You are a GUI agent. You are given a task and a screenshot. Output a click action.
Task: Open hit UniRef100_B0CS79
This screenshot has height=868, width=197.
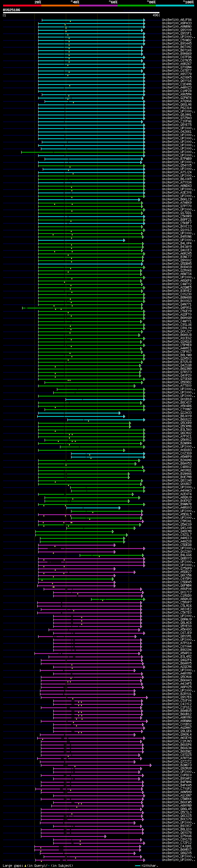(x=177, y=819)
